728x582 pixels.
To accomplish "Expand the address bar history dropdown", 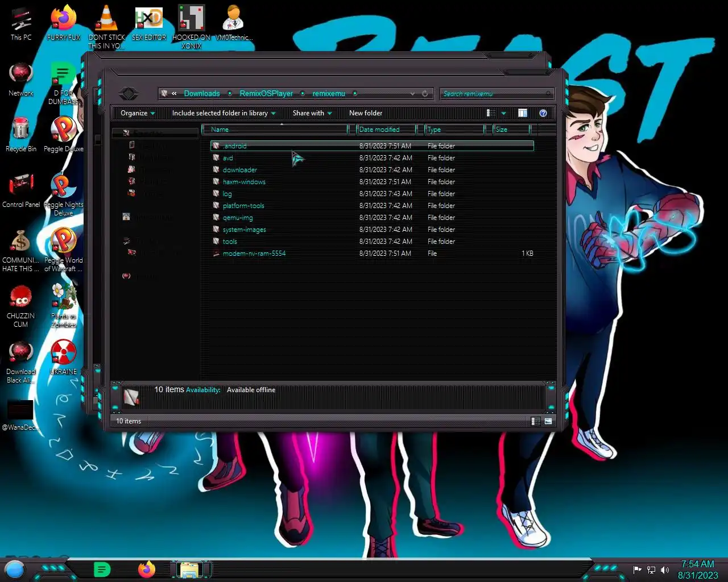I will [412, 94].
